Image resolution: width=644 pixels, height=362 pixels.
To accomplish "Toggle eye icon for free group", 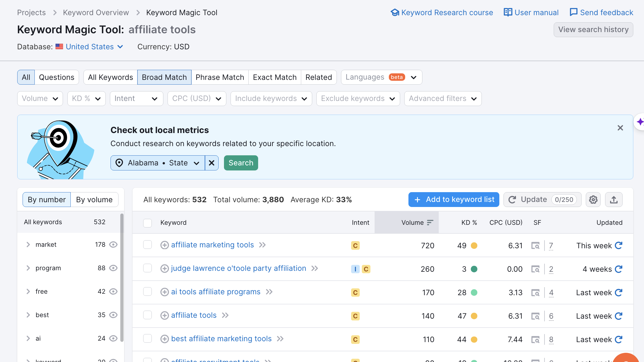I will [x=113, y=292].
